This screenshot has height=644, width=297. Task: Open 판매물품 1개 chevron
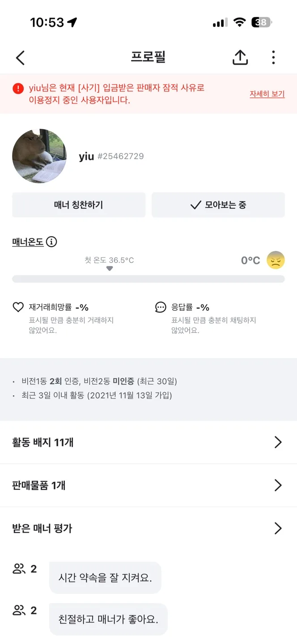[278, 485]
